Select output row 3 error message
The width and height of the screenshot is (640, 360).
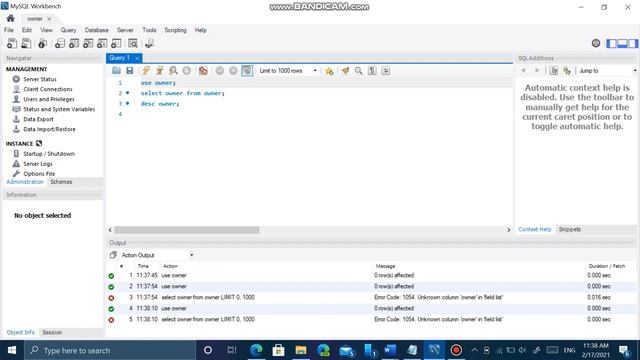[438, 298]
